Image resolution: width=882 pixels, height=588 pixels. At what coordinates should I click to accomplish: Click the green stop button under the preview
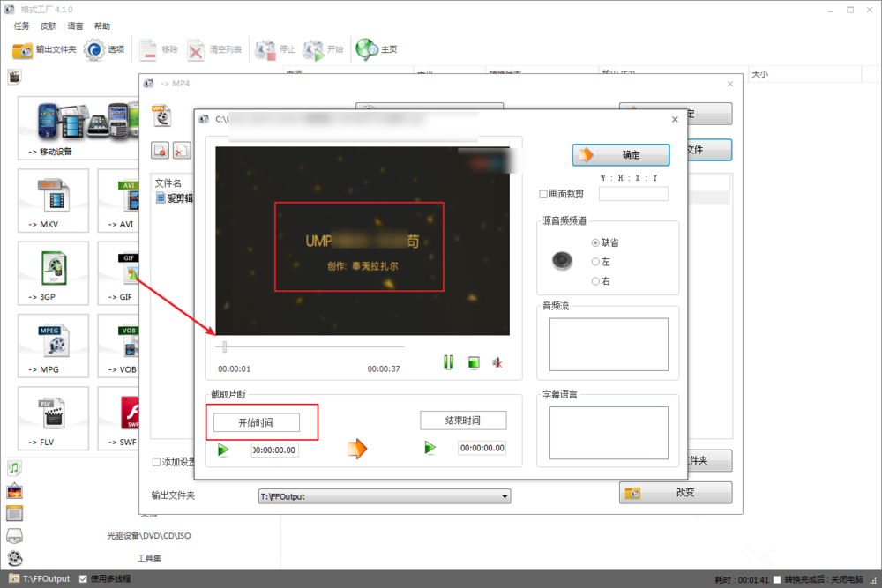coord(474,362)
